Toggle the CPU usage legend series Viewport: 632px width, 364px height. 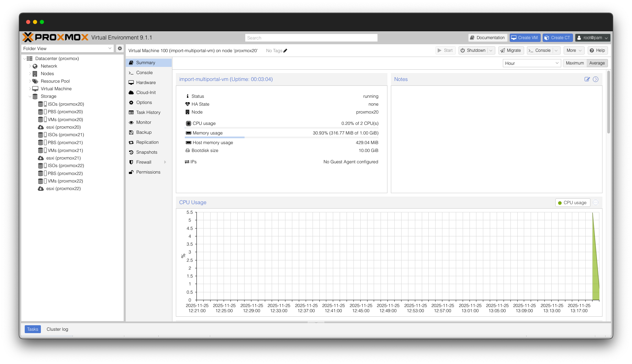click(x=572, y=203)
